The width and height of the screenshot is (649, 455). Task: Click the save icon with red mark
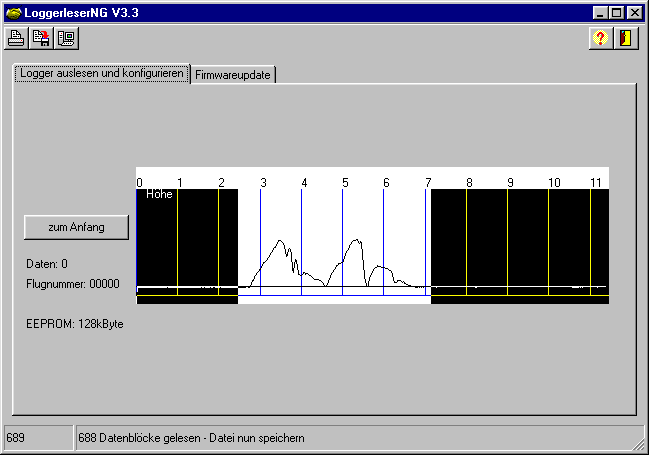click(x=41, y=39)
